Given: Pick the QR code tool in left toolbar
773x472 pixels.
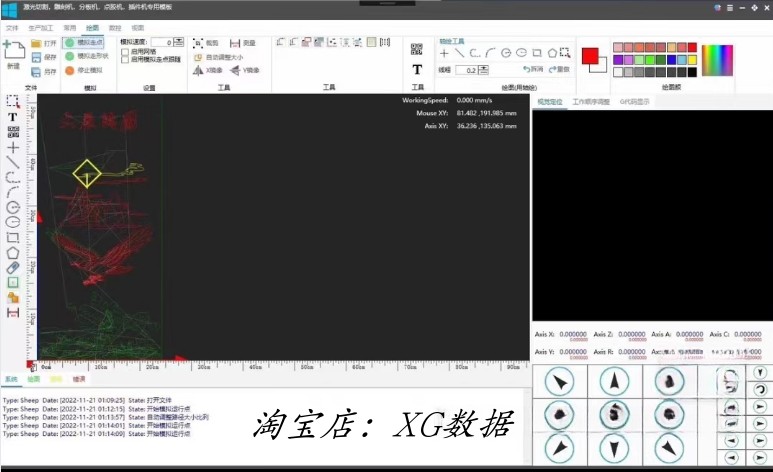Looking at the screenshot, I should [13, 132].
